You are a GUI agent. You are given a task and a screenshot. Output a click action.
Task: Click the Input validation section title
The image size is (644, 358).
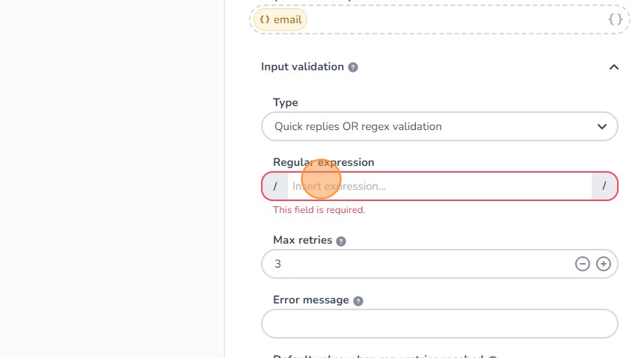tap(302, 67)
